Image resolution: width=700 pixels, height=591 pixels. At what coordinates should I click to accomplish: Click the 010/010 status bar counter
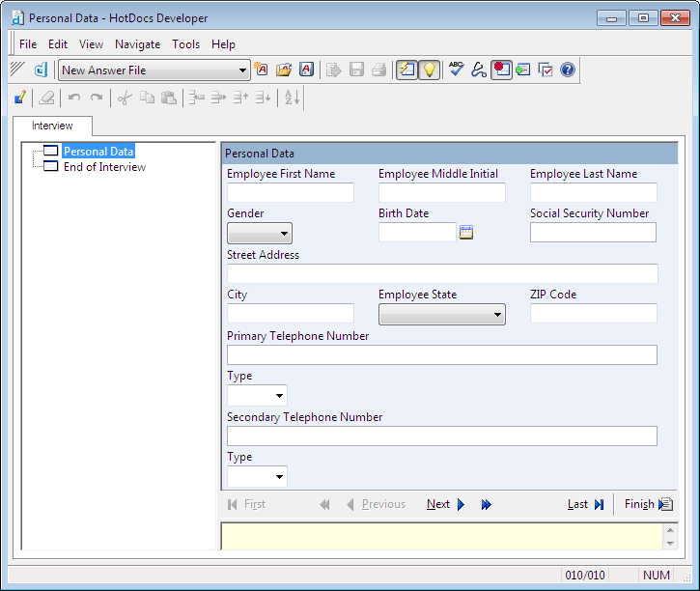(x=585, y=575)
